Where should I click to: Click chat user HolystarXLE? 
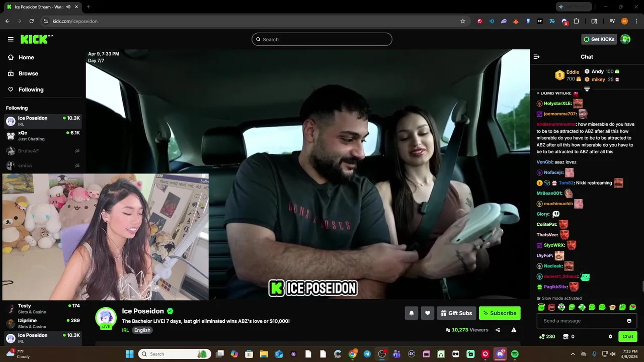[x=557, y=104]
